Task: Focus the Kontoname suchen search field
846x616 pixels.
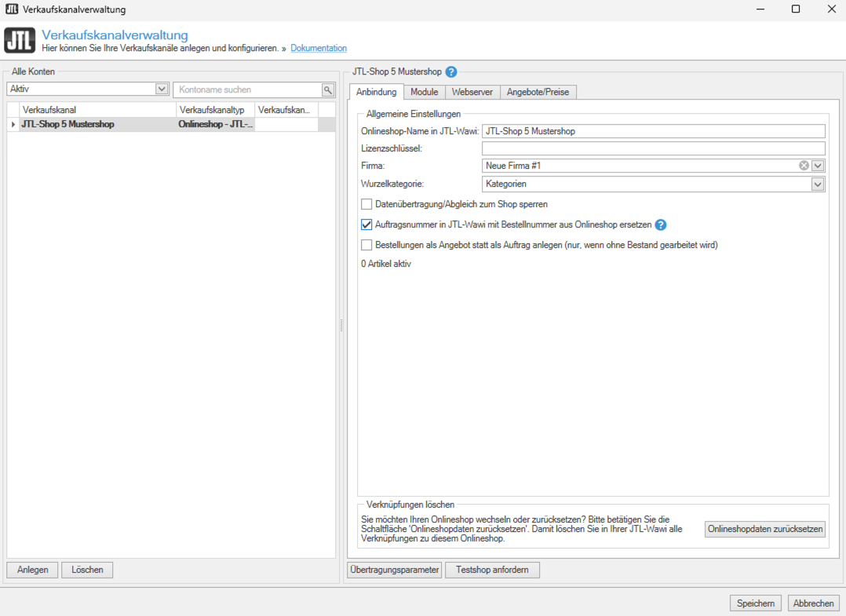Action: pos(248,89)
